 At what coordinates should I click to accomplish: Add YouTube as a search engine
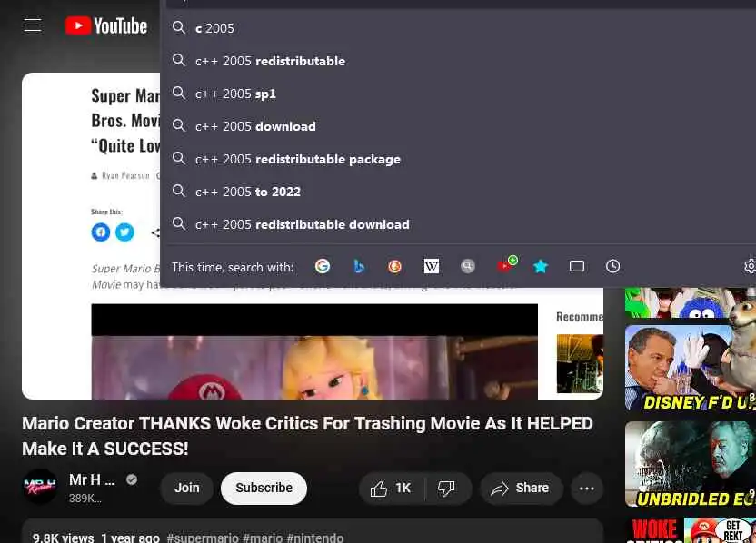pyautogui.click(x=506, y=265)
